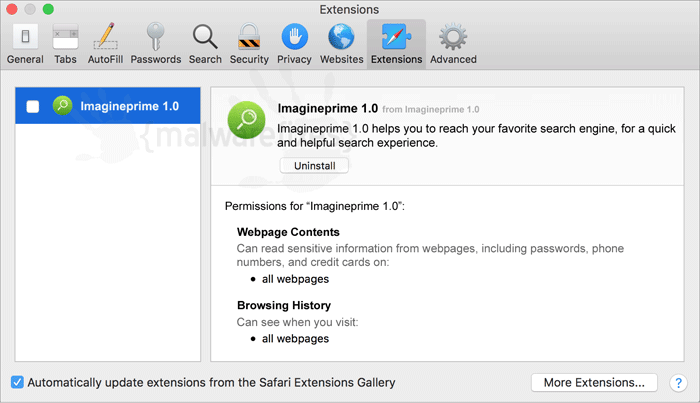
Task: Open the Privacy hand pane
Action: coord(294,44)
